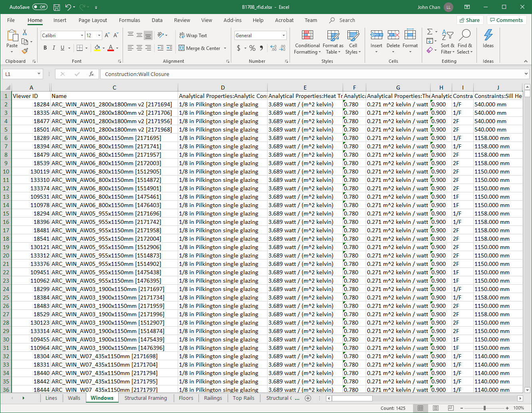Click the Share button

pyautogui.click(x=470, y=20)
